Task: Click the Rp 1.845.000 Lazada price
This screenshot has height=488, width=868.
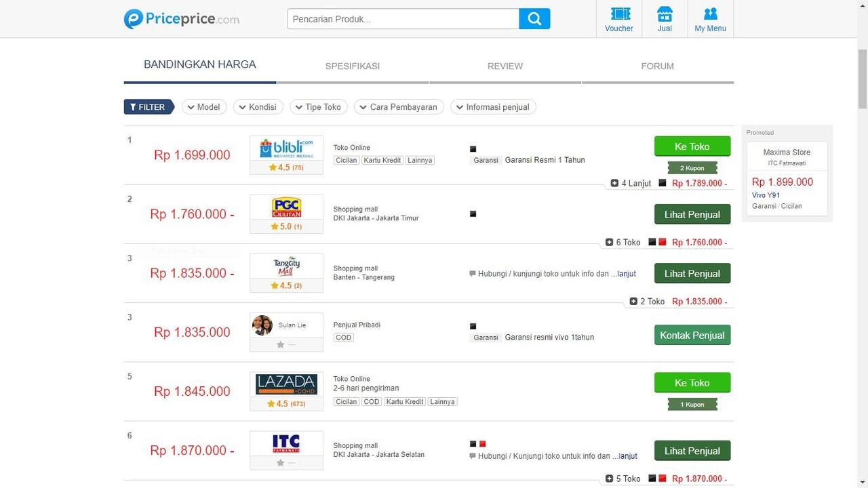Action: (x=192, y=391)
